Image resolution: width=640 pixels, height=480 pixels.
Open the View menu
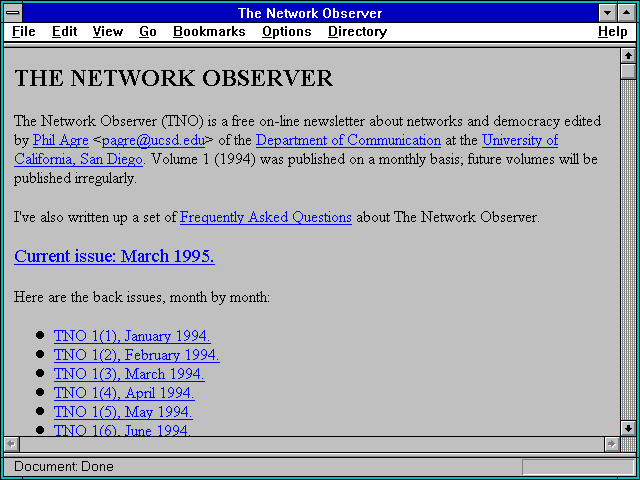108,31
